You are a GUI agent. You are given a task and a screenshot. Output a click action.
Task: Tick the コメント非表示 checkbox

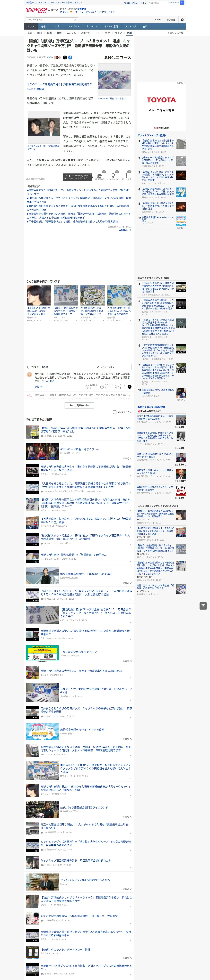point(115,412)
